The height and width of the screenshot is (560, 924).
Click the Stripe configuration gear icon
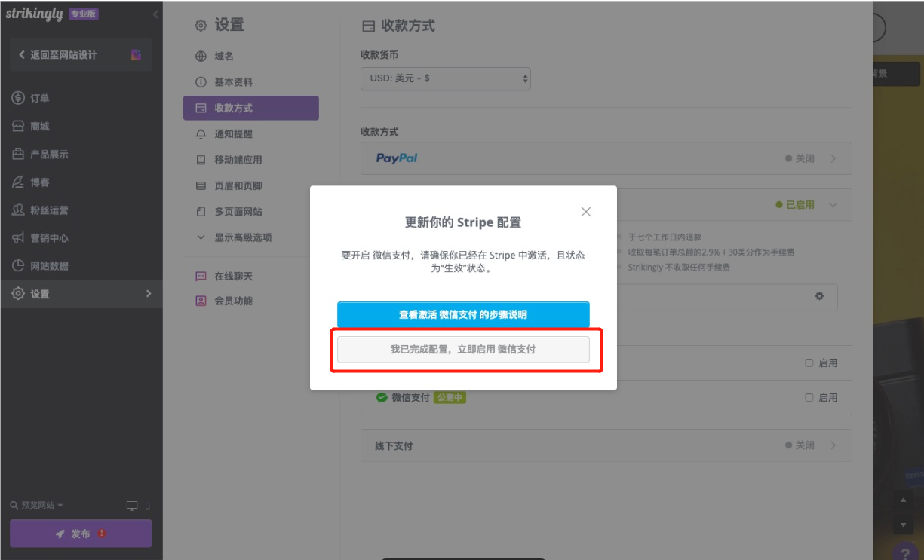click(x=819, y=296)
